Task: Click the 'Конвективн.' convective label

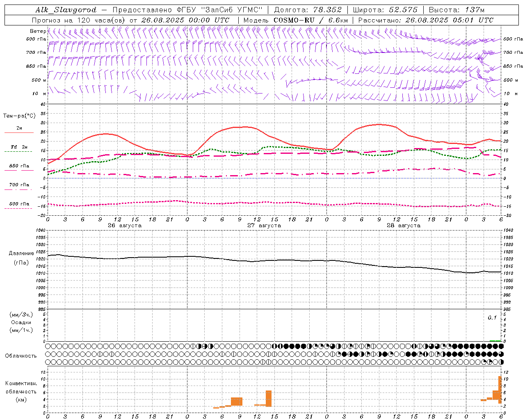Action: point(21,383)
